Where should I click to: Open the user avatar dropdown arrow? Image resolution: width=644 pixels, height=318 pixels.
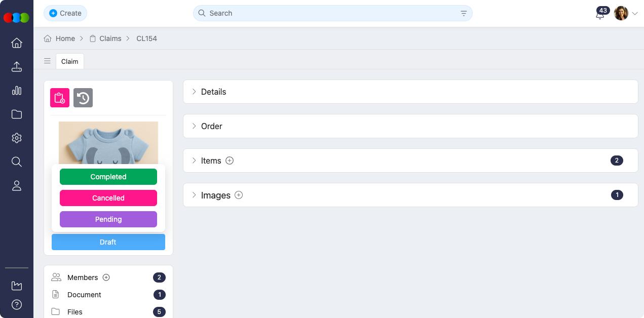(635, 14)
